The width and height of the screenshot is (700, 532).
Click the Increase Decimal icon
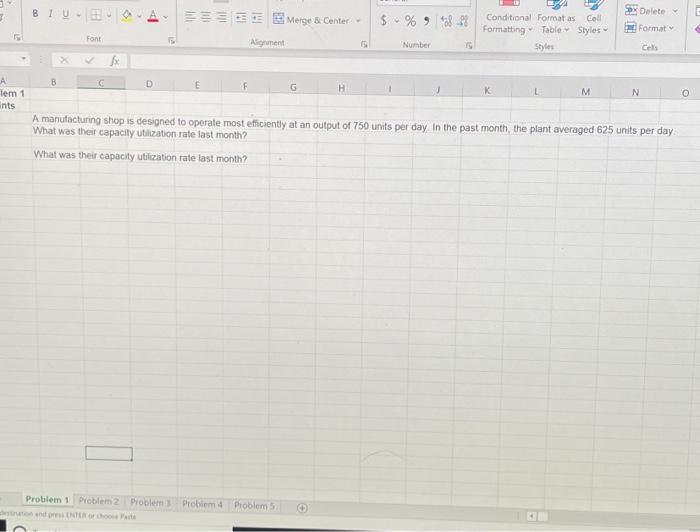[x=446, y=21]
